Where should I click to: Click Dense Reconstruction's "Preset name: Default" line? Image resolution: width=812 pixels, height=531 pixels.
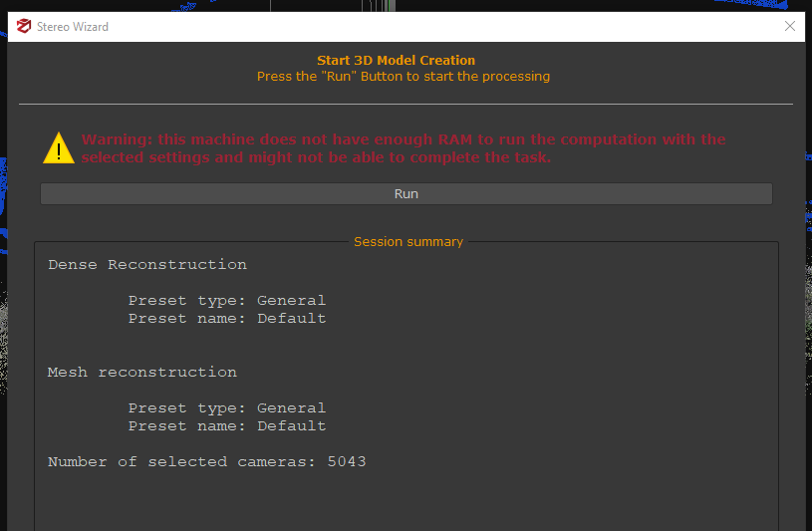pyautogui.click(x=226, y=319)
